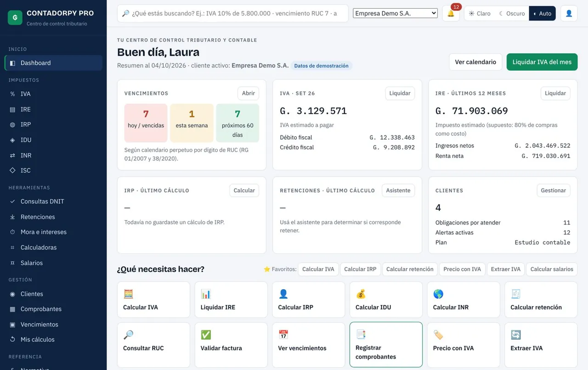Image resolution: width=588 pixels, height=370 pixels.
Task: Switch theme to Oscuro
Action: [x=512, y=13]
